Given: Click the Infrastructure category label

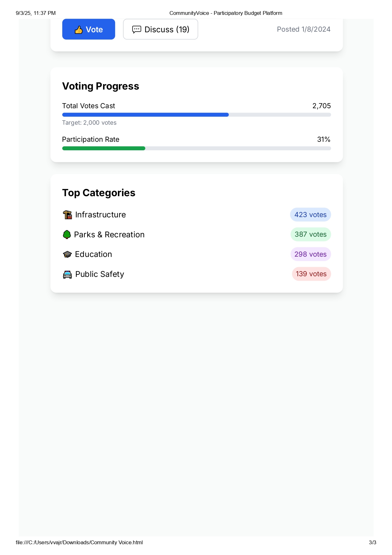Looking at the screenshot, I should tap(101, 215).
